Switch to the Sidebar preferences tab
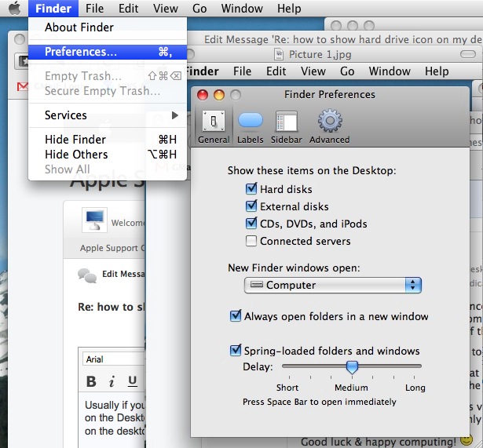Image resolution: width=483 pixels, height=448 pixels. click(286, 127)
